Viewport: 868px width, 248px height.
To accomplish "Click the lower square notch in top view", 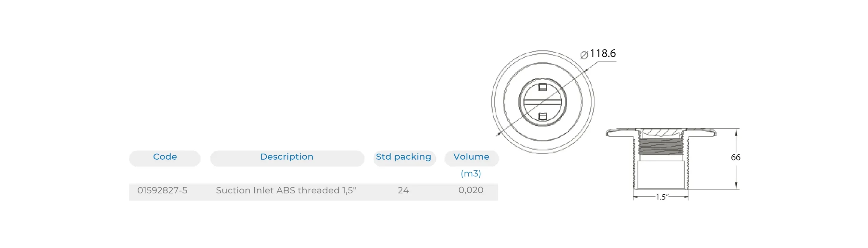I will coord(542,117).
